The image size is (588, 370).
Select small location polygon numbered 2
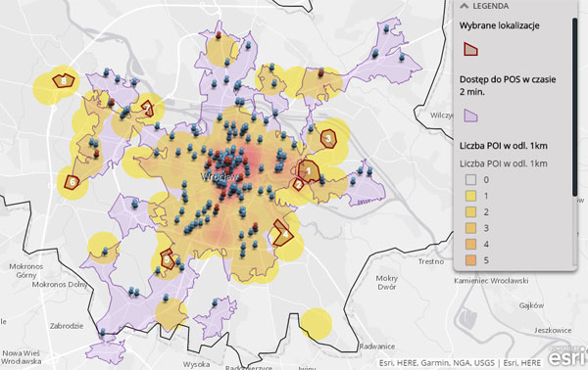pyautogui.click(x=299, y=185)
